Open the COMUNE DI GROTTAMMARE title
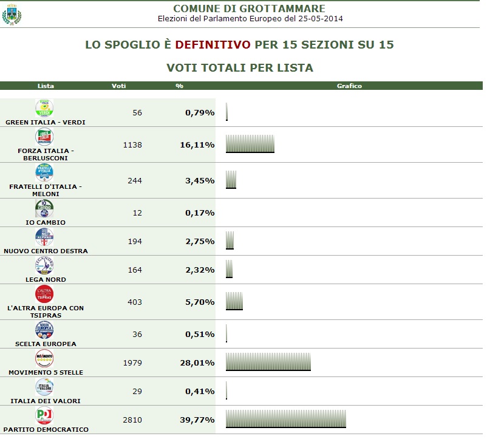 [x=249, y=9]
